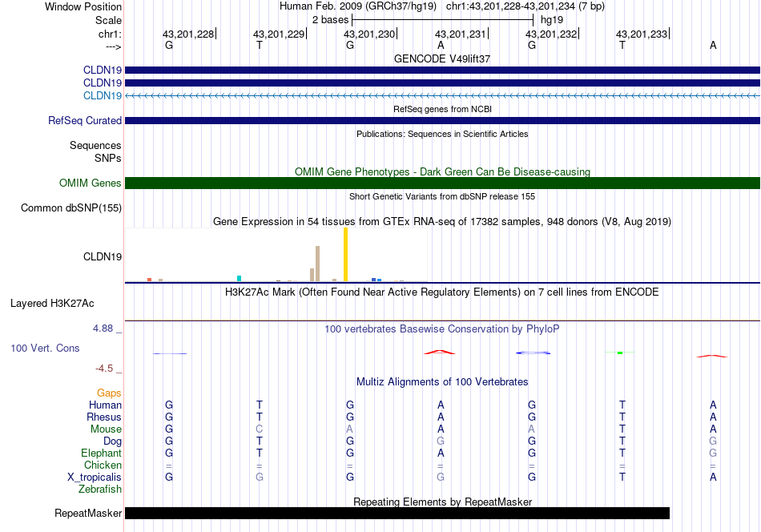Click the 43,201,233 ruler position
The width and height of the screenshot is (761, 532).
tap(642, 34)
